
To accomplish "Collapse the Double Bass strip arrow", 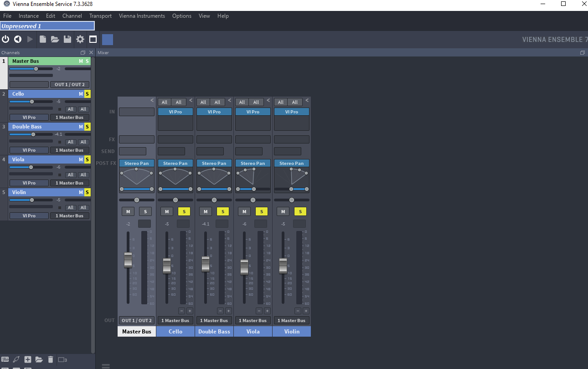I will [x=230, y=100].
